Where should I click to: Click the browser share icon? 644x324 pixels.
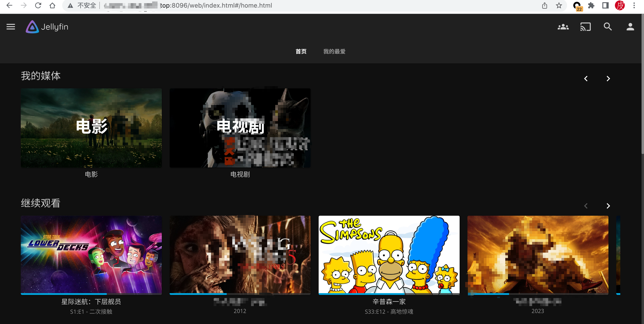[544, 6]
